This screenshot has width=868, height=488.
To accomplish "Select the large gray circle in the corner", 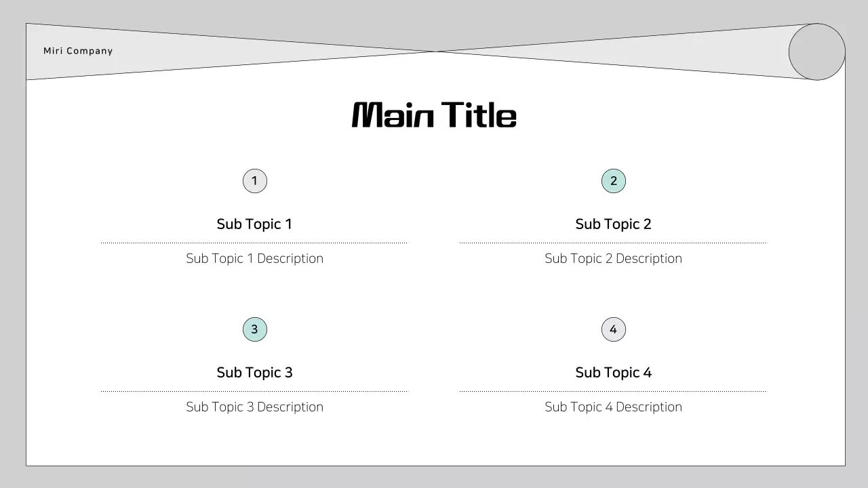I will point(817,52).
